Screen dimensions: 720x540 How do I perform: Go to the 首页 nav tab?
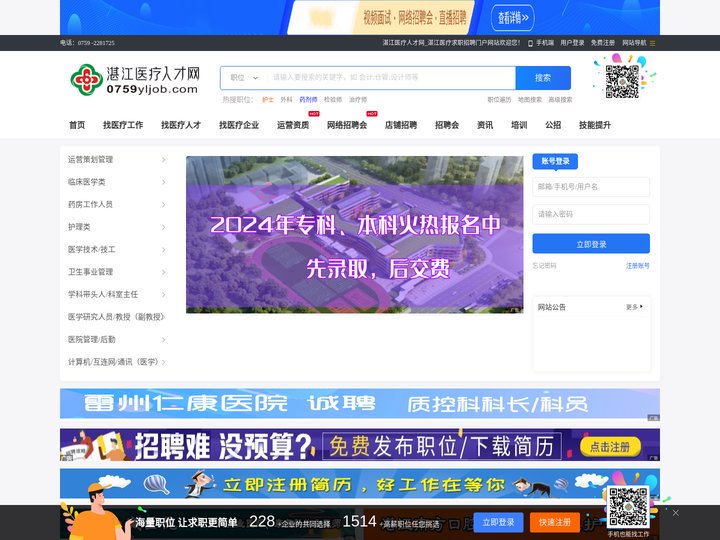[77, 125]
